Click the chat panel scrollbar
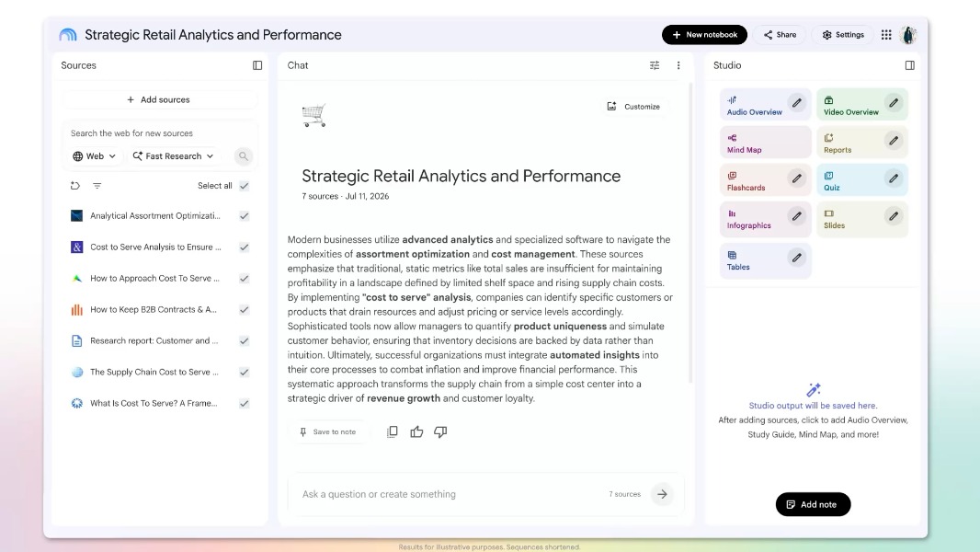 point(690,231)
